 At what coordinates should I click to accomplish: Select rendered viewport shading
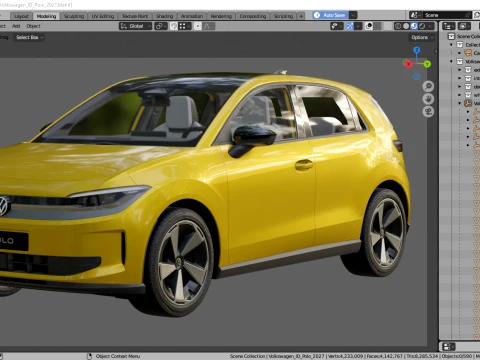422,26
